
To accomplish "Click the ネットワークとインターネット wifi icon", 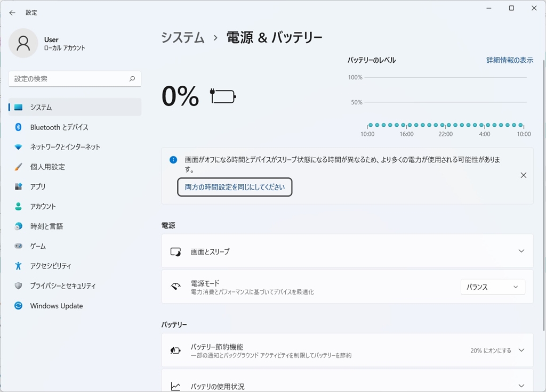I will pos(18,147).
